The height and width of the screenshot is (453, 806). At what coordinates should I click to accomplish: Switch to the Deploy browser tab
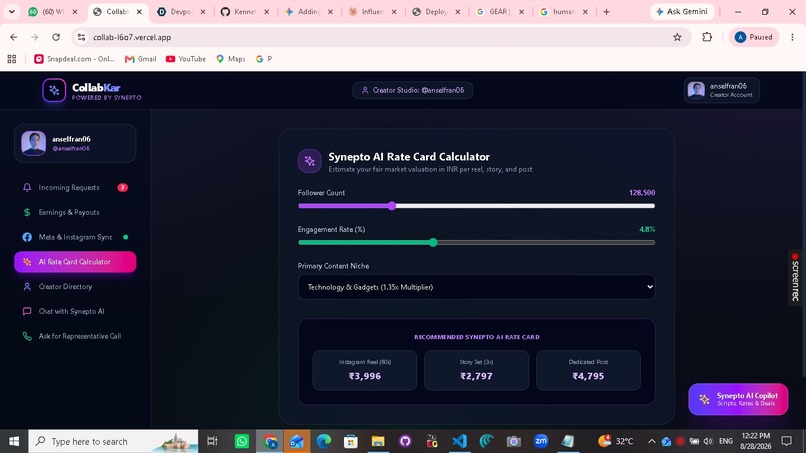pyautogui.click(x=436, y=11)
